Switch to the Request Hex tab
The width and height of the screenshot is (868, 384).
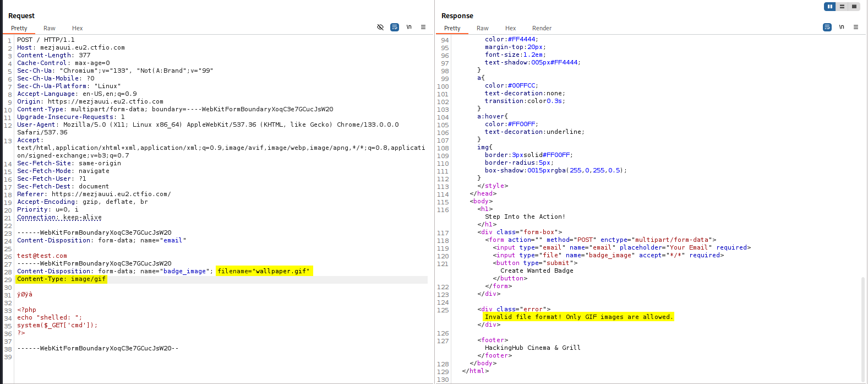78,28
